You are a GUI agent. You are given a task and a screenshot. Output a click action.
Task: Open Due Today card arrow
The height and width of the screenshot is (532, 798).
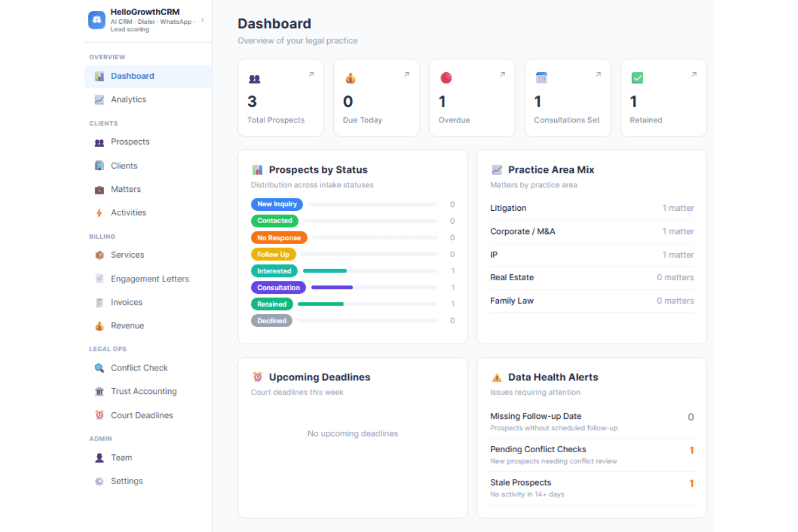tap(407, 74)
